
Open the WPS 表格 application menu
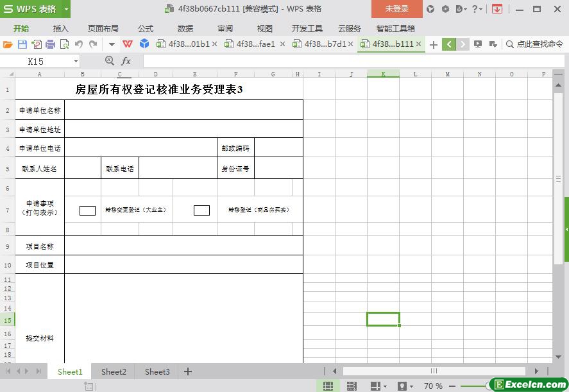pos(35,9)
